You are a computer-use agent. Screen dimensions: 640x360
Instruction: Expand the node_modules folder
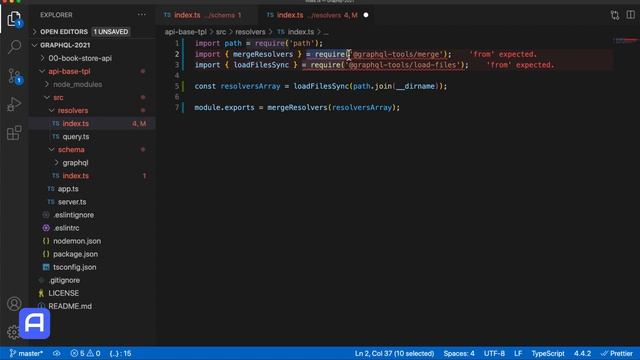[77, 84]
